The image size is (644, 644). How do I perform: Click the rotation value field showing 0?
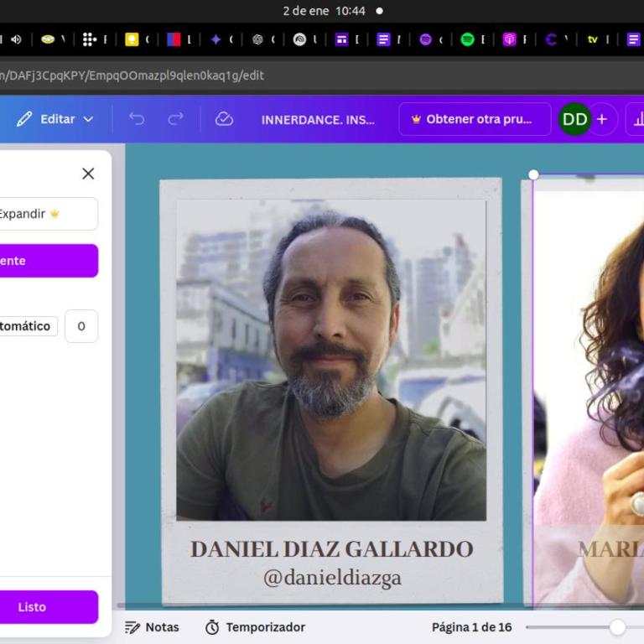click(81, 326)
